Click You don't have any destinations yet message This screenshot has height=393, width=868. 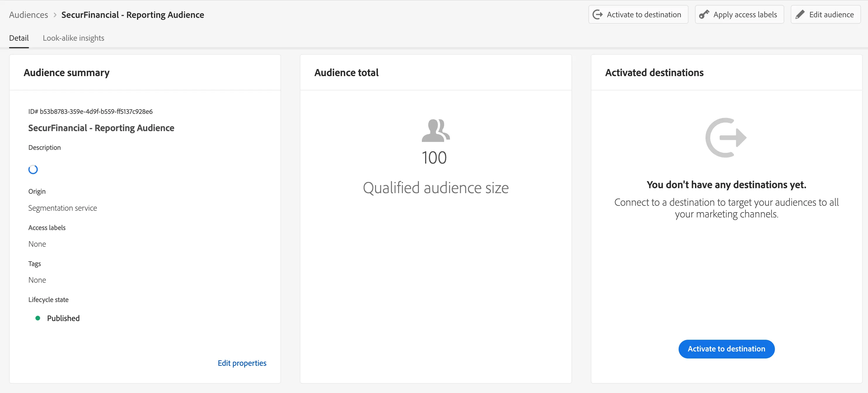point(727,185)
